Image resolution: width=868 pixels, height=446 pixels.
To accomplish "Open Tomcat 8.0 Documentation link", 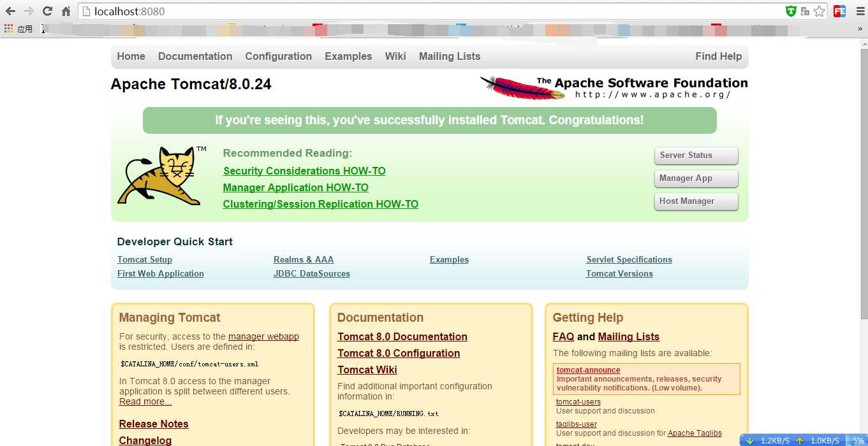I will pos(402,336).
